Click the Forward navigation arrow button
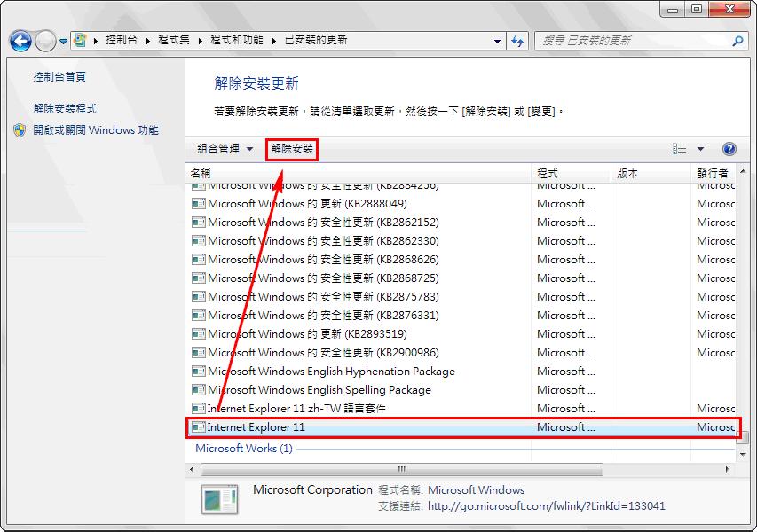 click(x=45, y=42)
